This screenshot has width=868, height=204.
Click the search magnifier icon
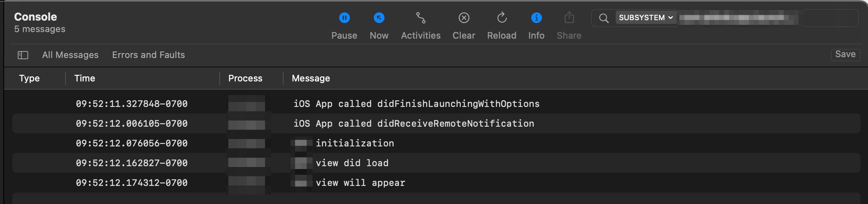(x=603, y=18)
